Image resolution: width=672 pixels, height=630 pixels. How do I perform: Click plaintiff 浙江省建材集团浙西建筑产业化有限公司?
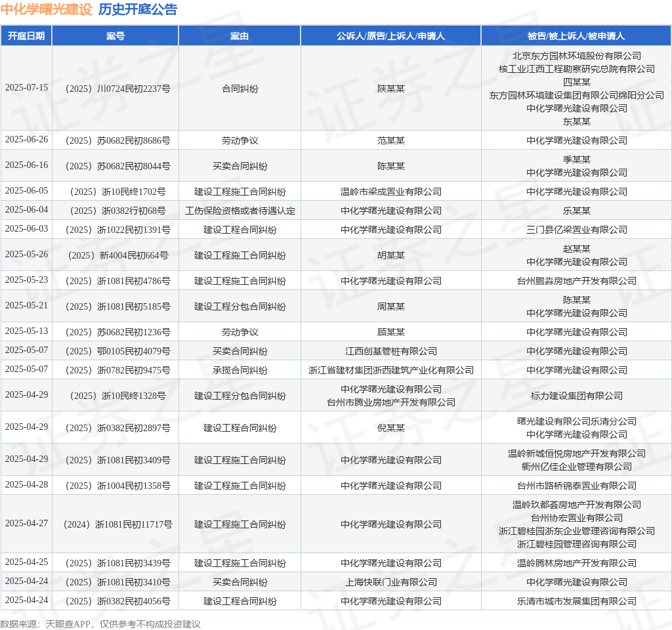[391, 370]
